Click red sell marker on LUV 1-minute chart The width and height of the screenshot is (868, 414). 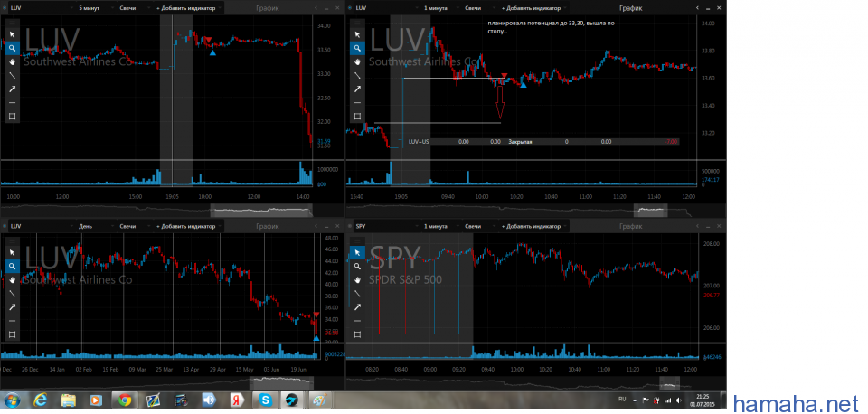504,75
